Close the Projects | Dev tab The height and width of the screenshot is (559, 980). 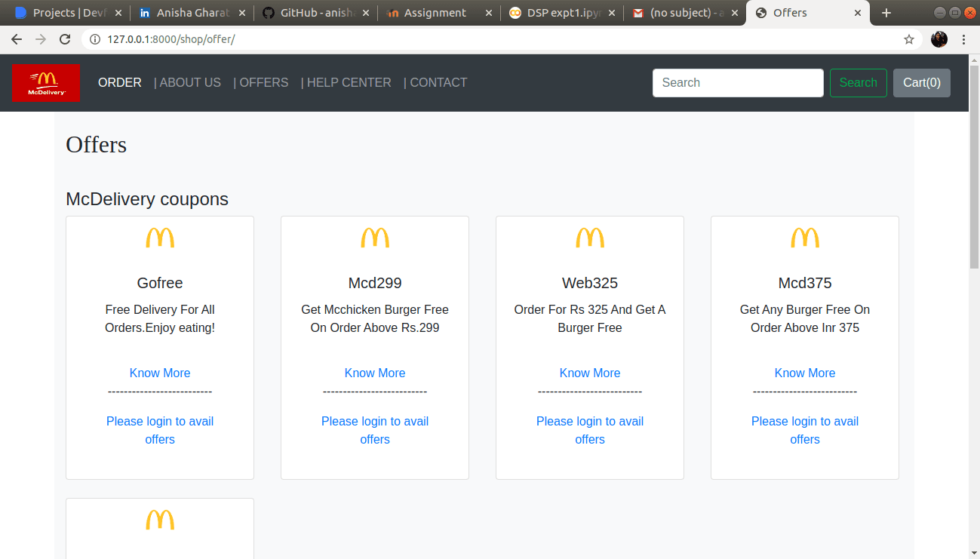point(118,13)
